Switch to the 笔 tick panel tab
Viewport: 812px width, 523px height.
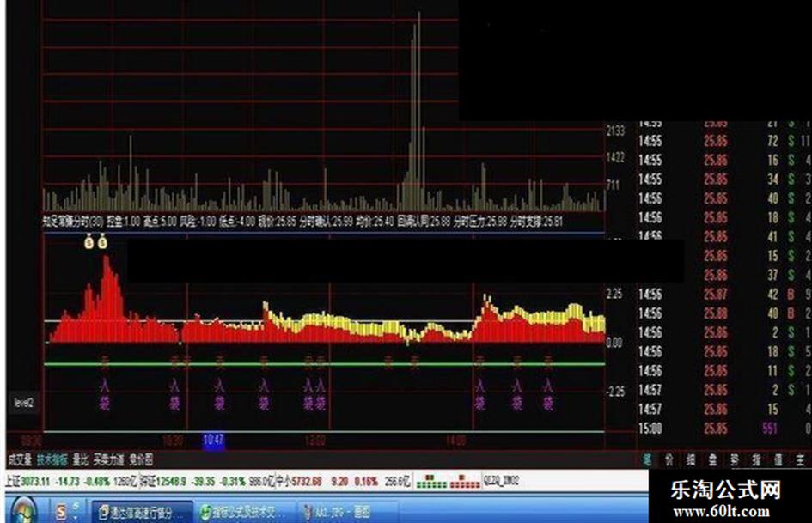click(647, 459)
